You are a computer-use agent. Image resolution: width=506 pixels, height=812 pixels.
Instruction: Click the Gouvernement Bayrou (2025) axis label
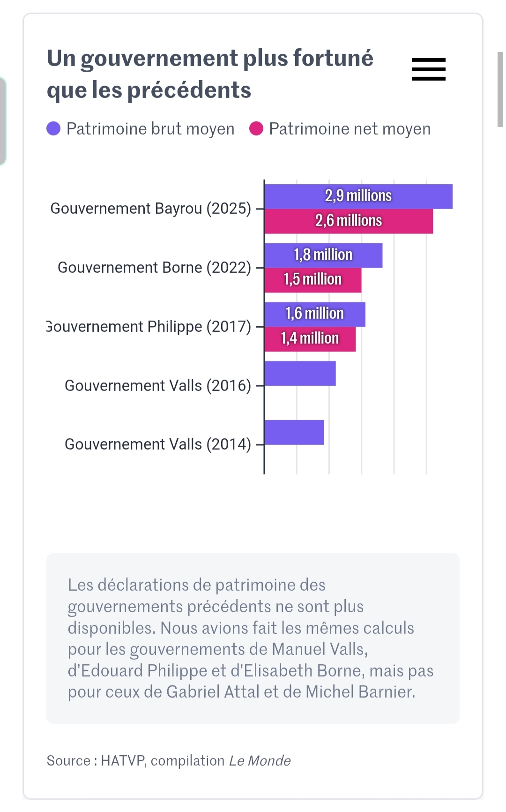point(151,208)
